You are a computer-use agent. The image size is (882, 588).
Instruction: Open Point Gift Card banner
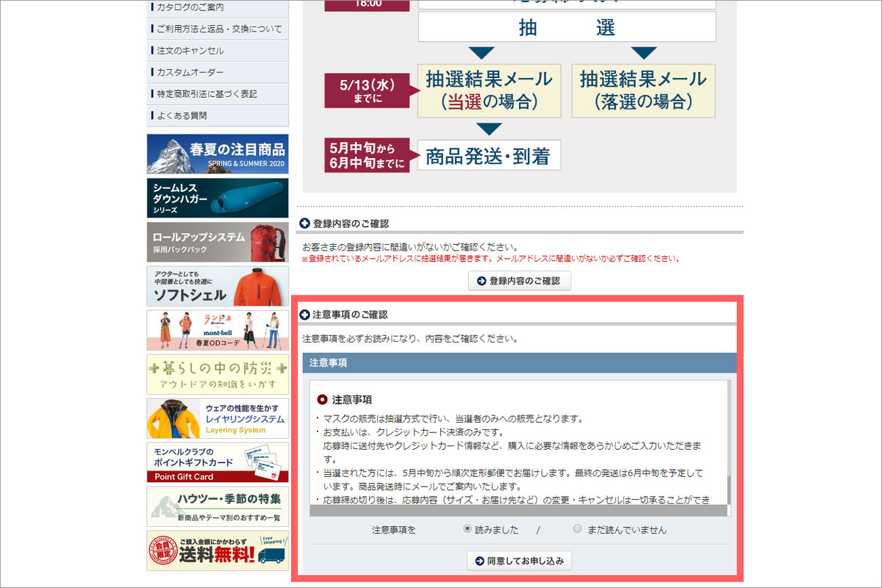click(218, 462)
